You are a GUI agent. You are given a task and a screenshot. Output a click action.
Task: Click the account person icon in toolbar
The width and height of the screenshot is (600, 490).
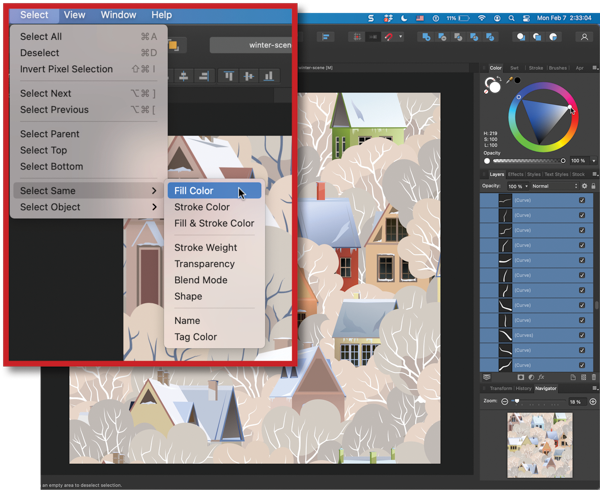point(584,37)
